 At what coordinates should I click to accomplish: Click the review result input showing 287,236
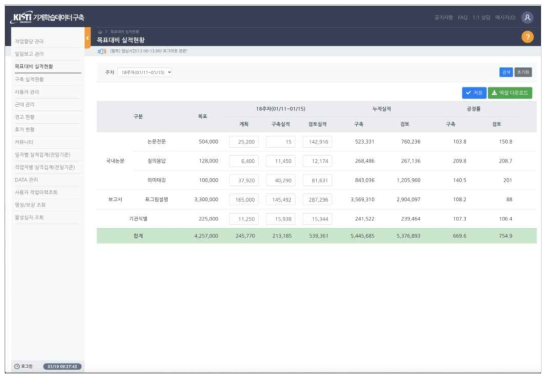pos(317,200)
